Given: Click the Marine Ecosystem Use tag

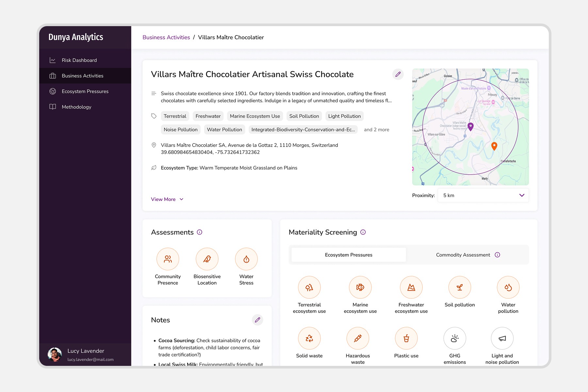Looking at the screenshot, I should (255, 116).
